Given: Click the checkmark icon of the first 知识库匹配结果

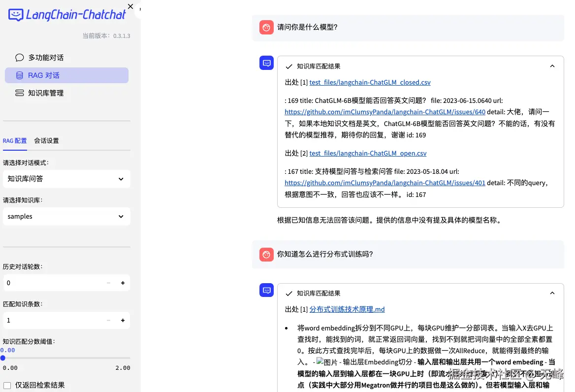Looking at the screenshot, I should (x=289, y=66).
